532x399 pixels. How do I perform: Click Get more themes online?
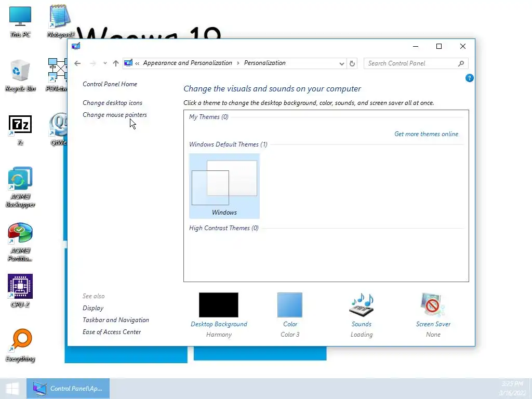[426, 134]
